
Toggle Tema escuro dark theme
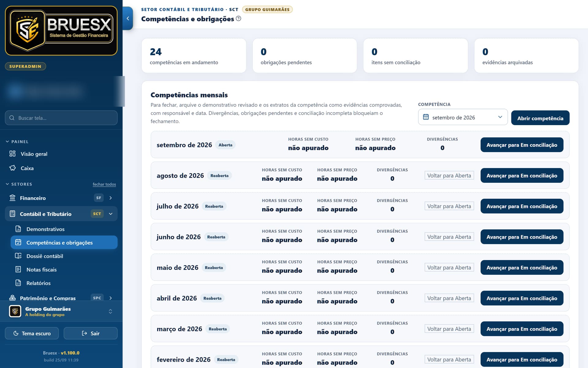(32, 333)
